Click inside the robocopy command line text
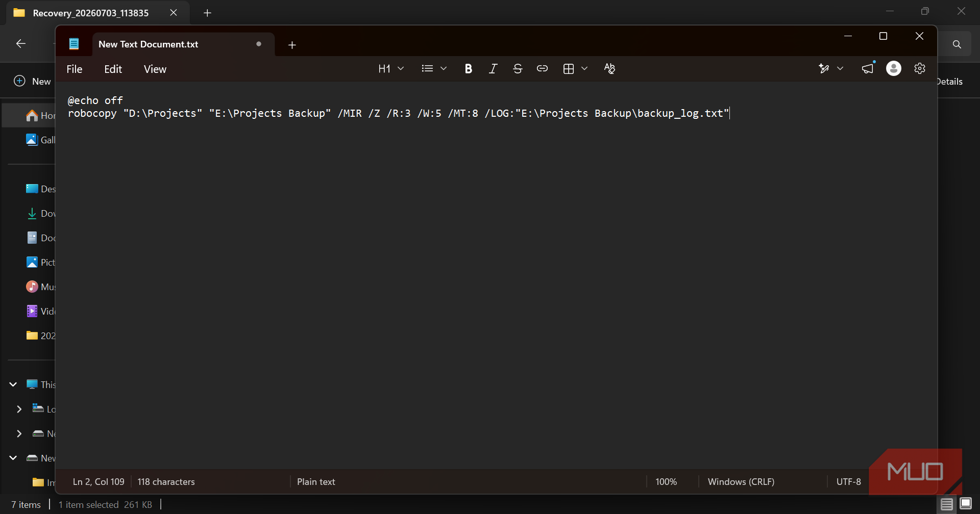This screenshot has width=980, height=514. [399, 113]
